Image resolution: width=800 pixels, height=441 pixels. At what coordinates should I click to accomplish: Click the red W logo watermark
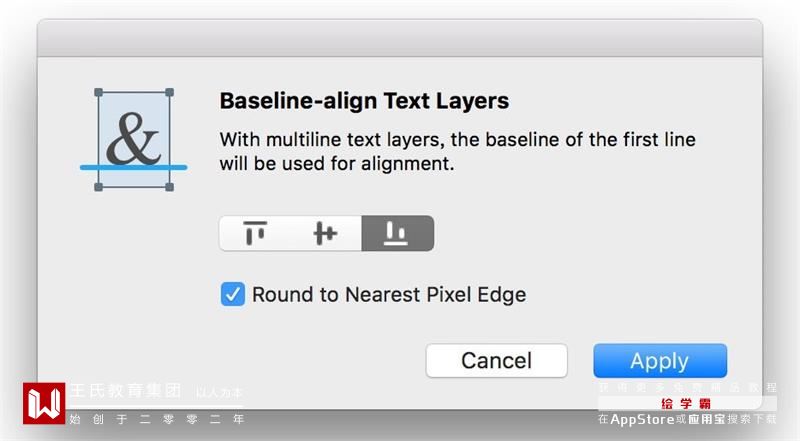(44, 404)
